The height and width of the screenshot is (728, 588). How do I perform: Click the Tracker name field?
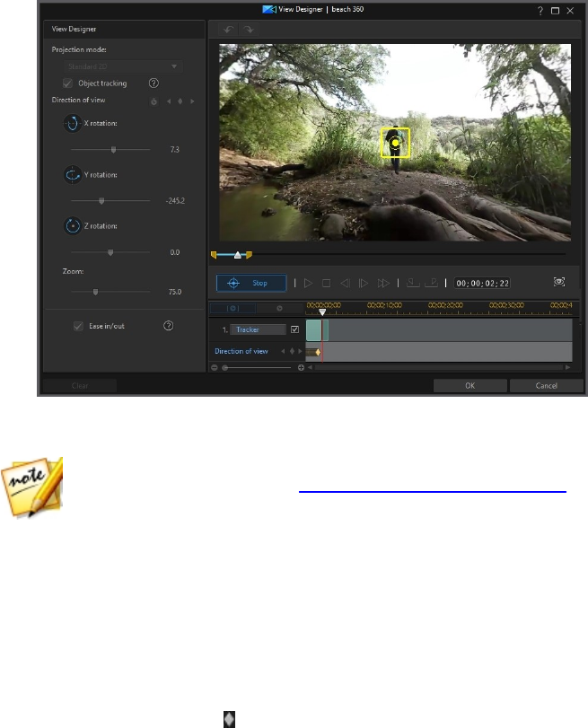258,329
